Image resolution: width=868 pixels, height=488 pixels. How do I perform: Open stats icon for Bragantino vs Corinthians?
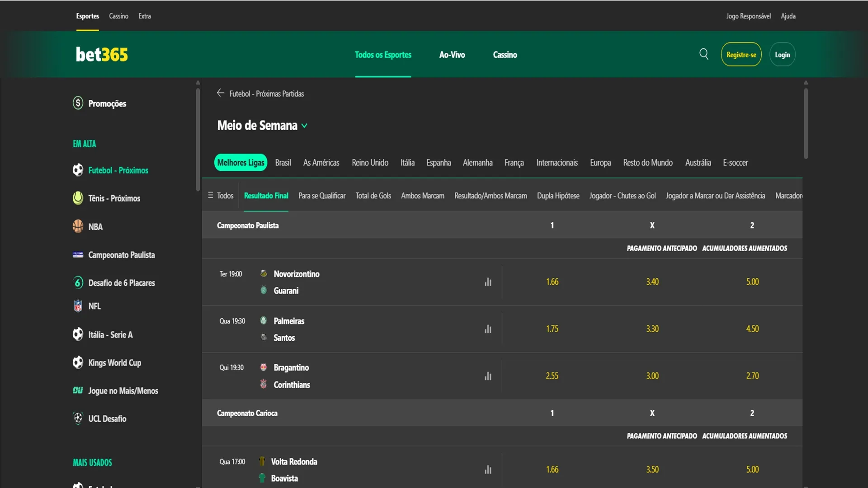tap(488, 376)
